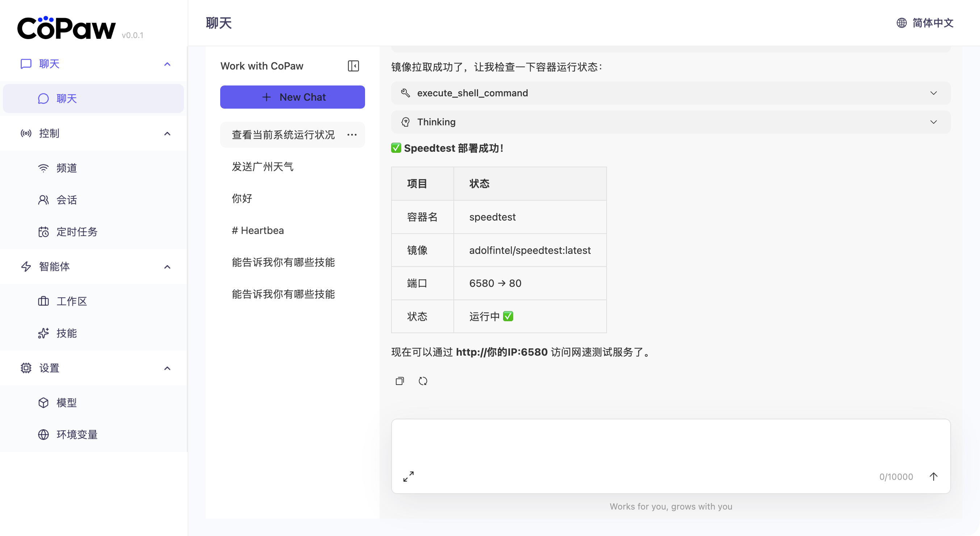980x536 pixels.
Task: Click the CoPaw logo
Action: click(x=67, y=29)
